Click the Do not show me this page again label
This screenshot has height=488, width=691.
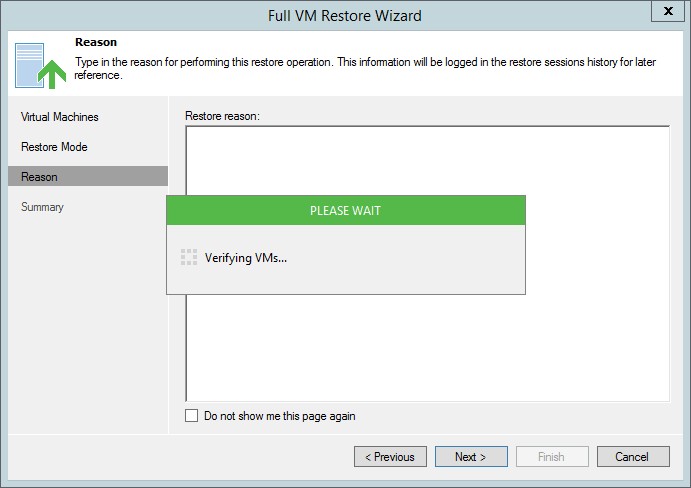click(280, 416)
